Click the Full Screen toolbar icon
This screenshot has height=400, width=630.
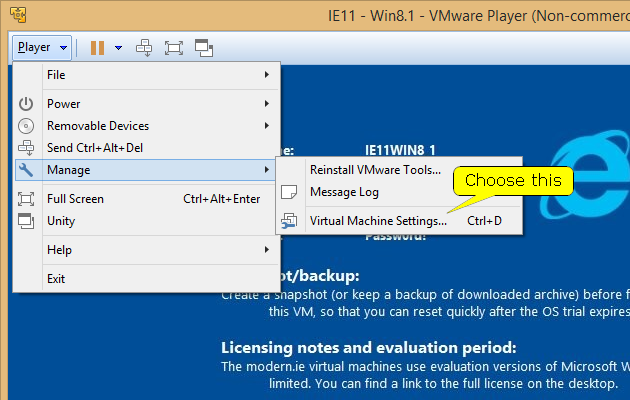[x=174, y=48]
